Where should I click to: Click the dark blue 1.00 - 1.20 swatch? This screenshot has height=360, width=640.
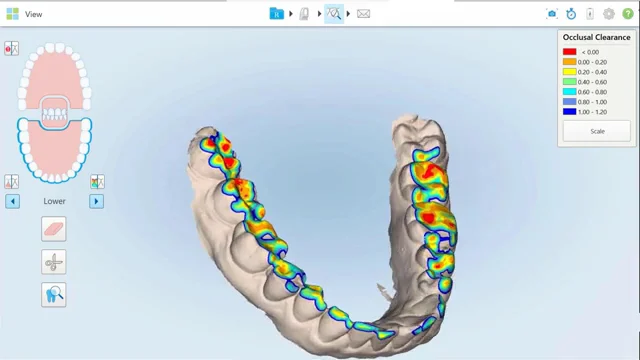click(569, 111)
